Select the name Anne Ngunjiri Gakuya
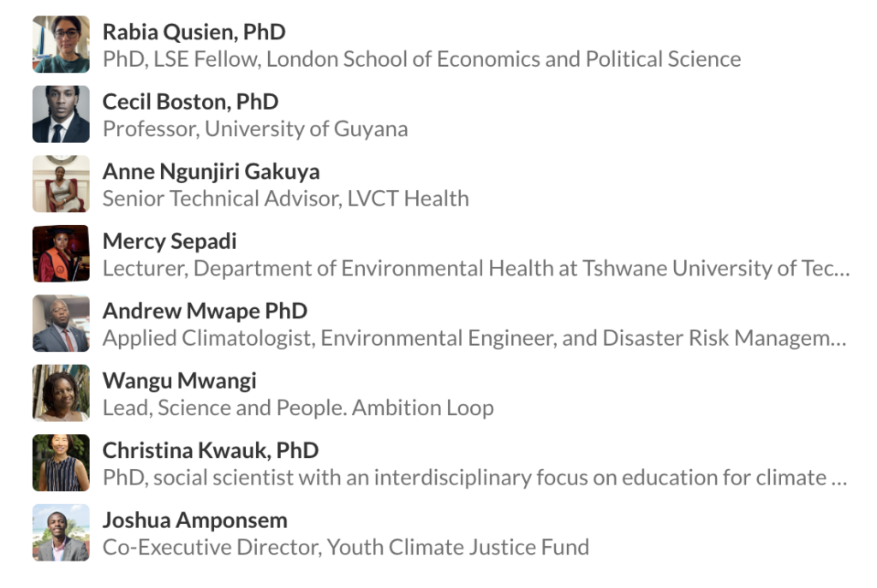This screenshot has width=877, height=588. pos(211,171)
